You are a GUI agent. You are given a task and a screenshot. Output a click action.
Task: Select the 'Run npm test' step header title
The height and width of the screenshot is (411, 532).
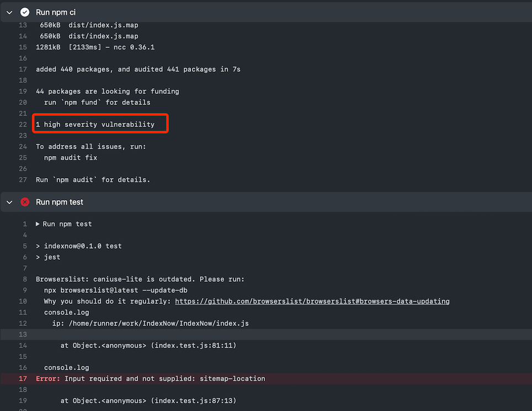pyautogui.click(x=60, y=202)
